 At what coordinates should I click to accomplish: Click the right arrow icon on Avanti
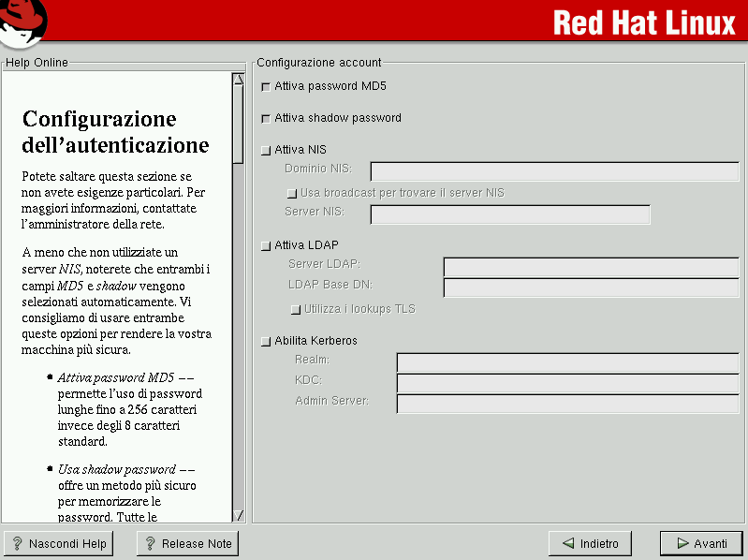click(x=680, y=543)
